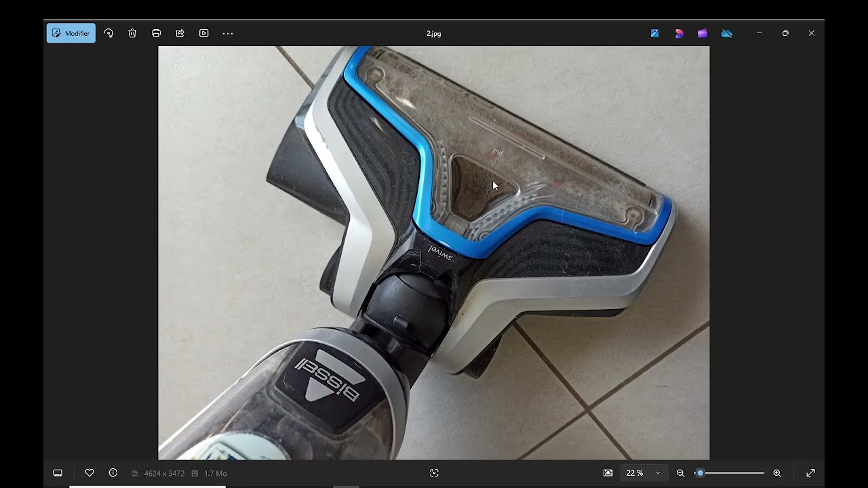
Task: Open the 22 % zoom level dropdown
Action: (643, 473)
